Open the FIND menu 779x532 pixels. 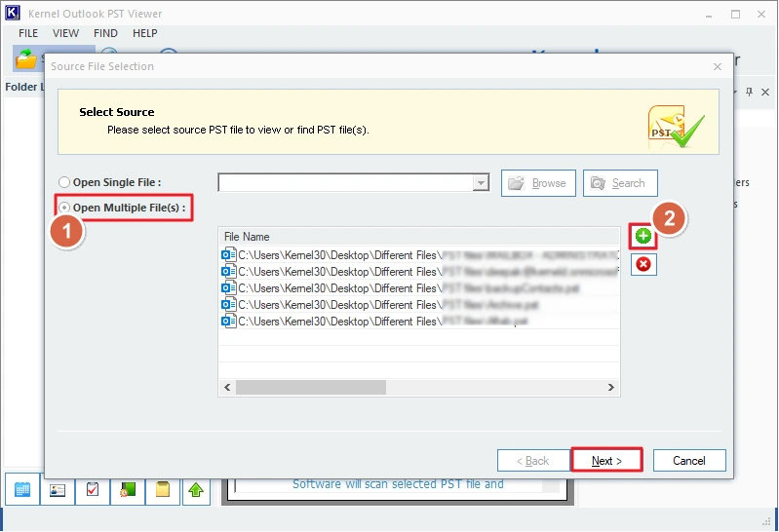[105, 33]
